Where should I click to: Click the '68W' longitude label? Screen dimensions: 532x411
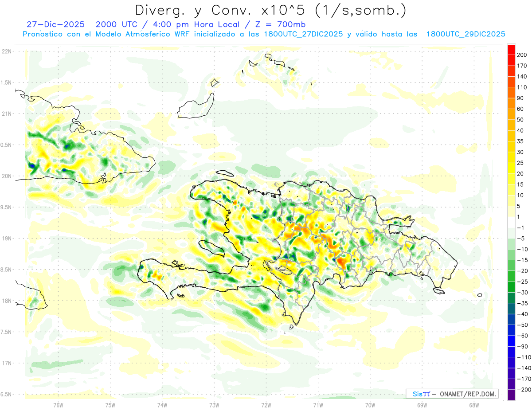(474, 405)
